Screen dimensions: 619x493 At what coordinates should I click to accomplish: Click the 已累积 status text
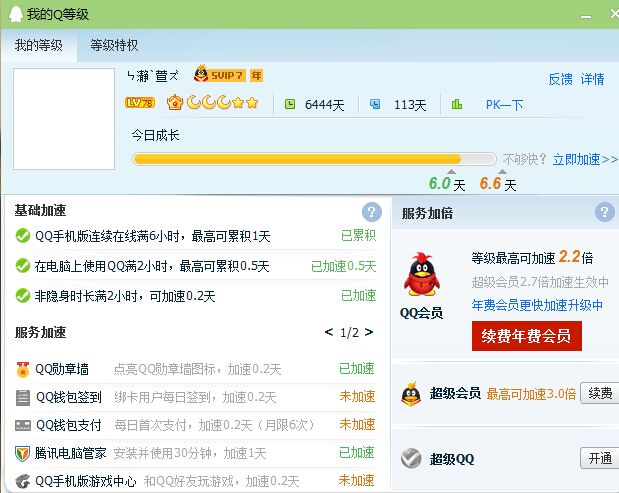click(358, 236)
